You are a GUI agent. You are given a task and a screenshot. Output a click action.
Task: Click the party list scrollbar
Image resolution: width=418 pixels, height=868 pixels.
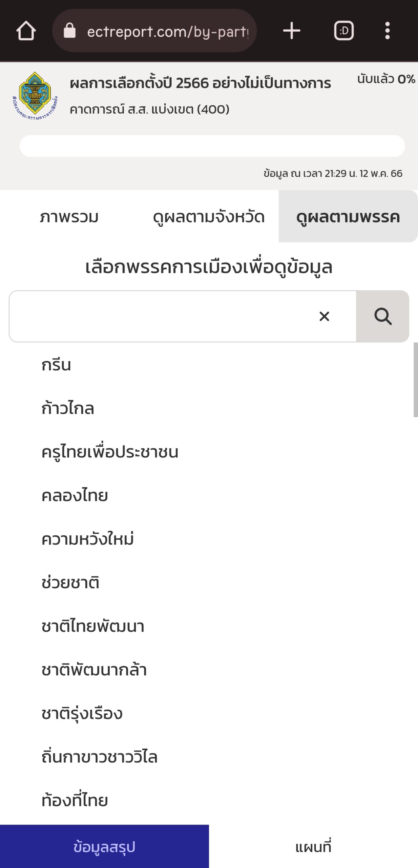415,380
